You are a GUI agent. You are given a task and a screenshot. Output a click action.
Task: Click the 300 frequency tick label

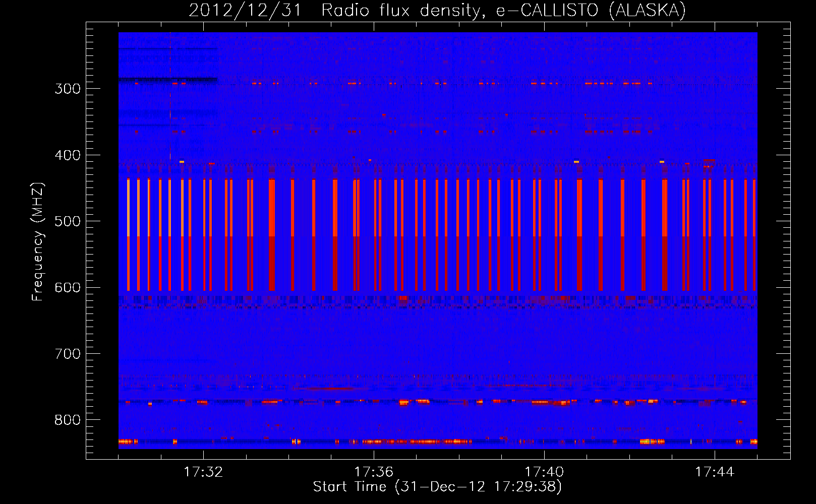pos(68,89)
